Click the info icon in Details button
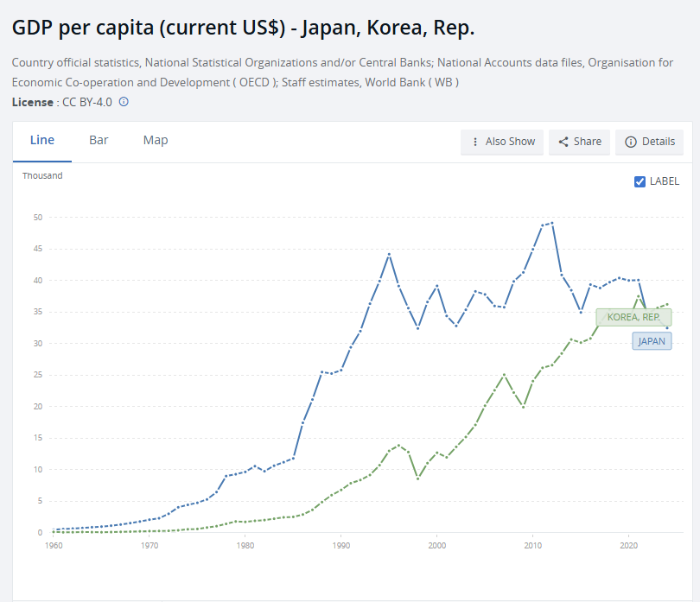 coord(630,142)
